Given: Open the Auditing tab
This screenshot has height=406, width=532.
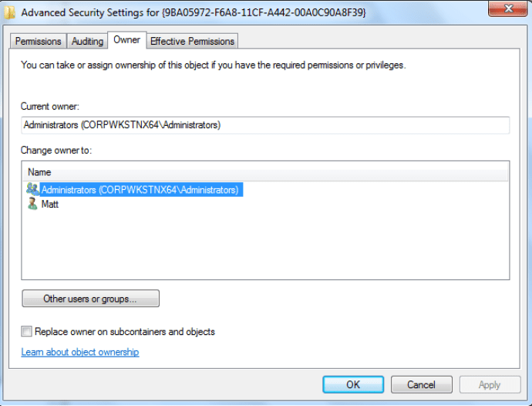Looking at the screenshot, I should [87, 41].
